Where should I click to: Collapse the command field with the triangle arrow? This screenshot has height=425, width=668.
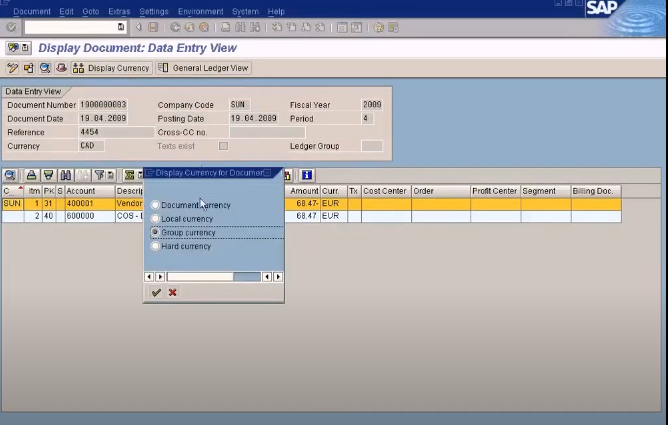[x=138, y=27]
